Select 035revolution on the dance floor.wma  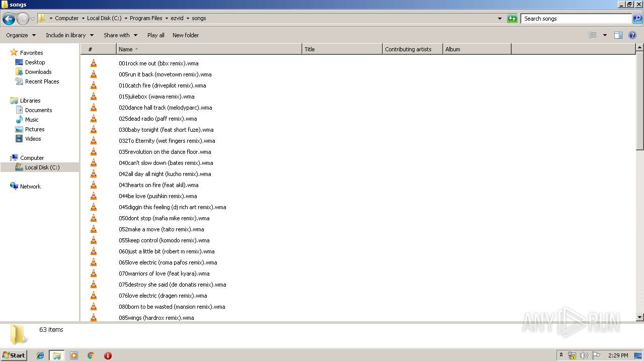pyautogui.click(x=165, y=152)
